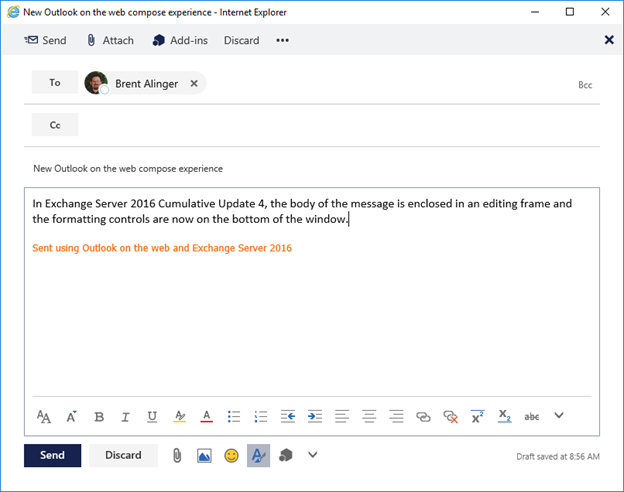Image resolution: width=624 pixels, height=492 pixels.
Task: Align text to the right
Action: (396, 417)
